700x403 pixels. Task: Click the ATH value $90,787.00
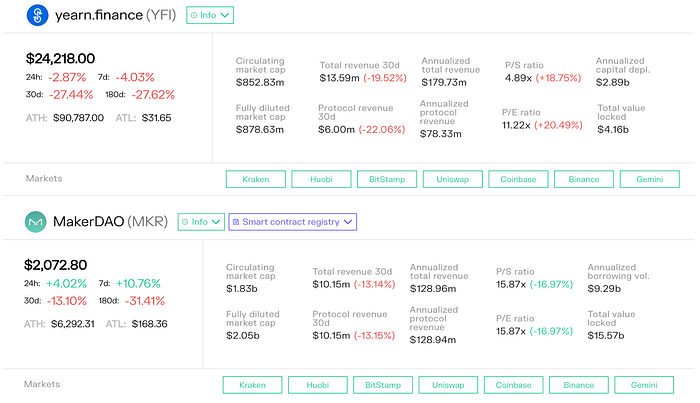(79, 118)
